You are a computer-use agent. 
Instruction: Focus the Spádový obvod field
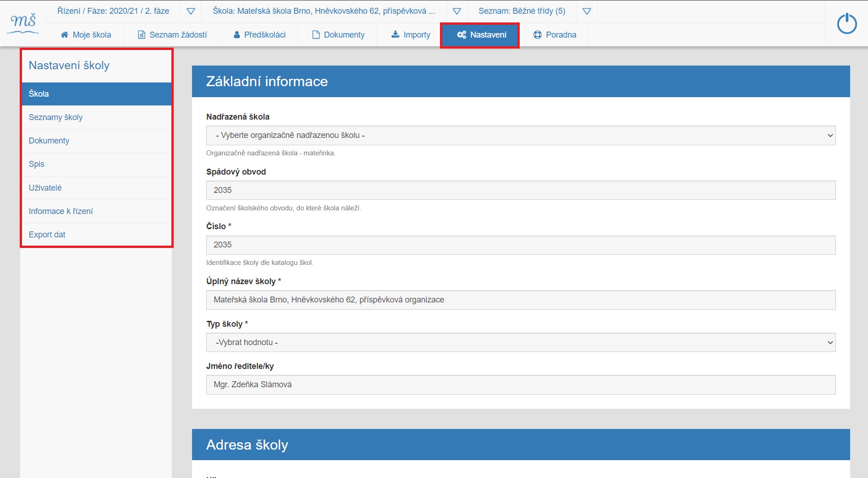(x=521, y=190)
